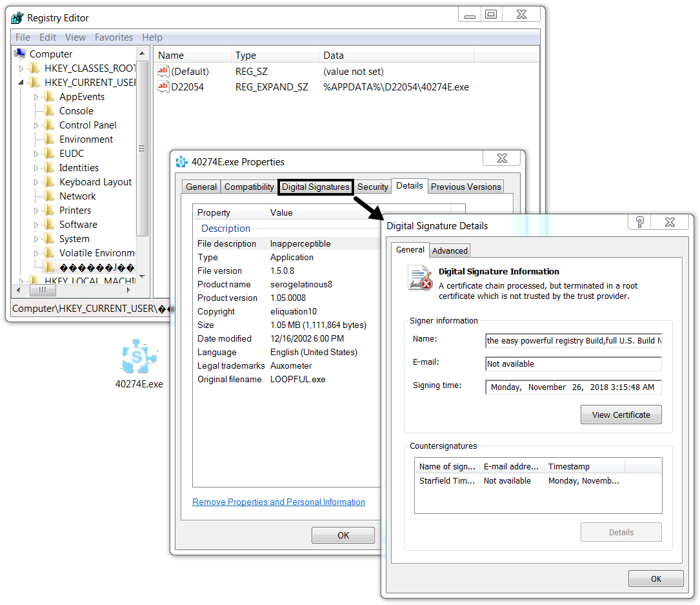This screenshot has height=605, width=700.
Task: Click Remove Properties and Personal Information link
Action: [279, 502]
